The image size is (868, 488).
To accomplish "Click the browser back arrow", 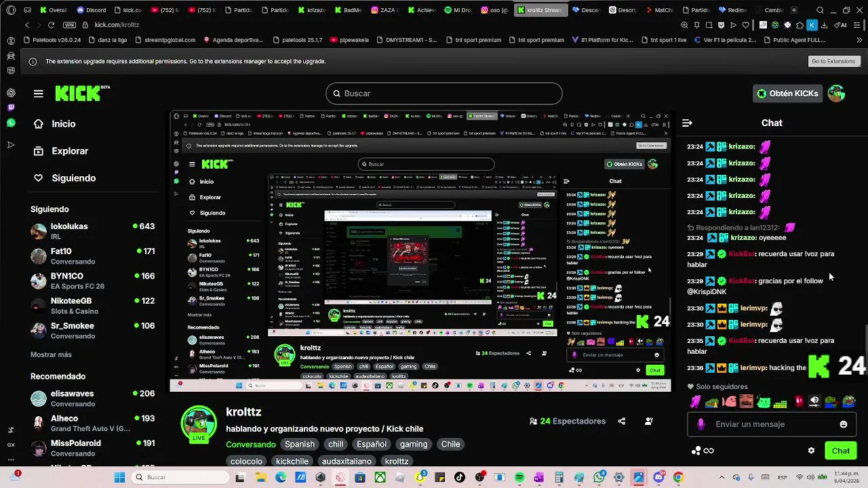I will pos(27,25).
